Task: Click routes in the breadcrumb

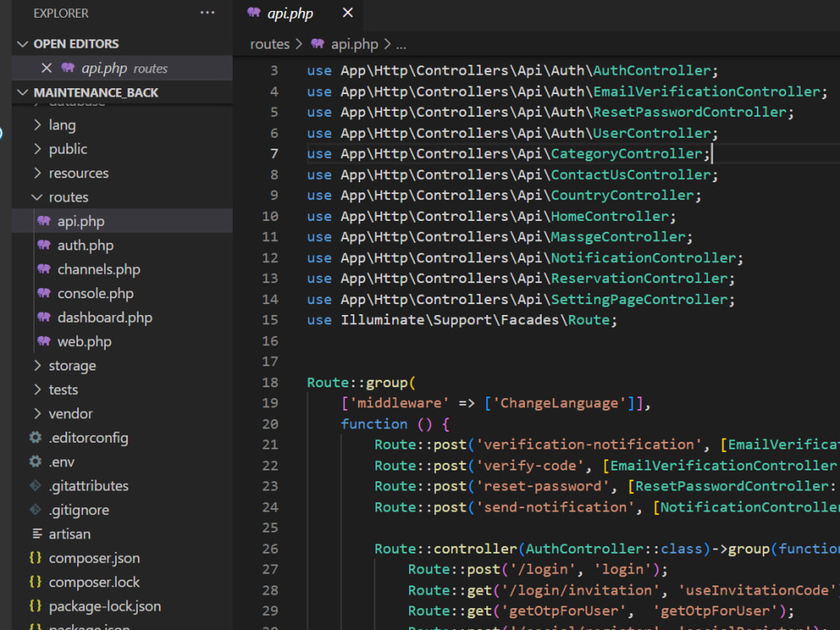Action: (x=270, y=44)
